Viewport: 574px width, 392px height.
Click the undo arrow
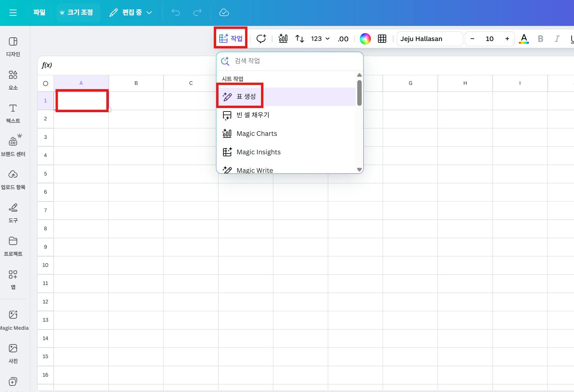[176, 13]
